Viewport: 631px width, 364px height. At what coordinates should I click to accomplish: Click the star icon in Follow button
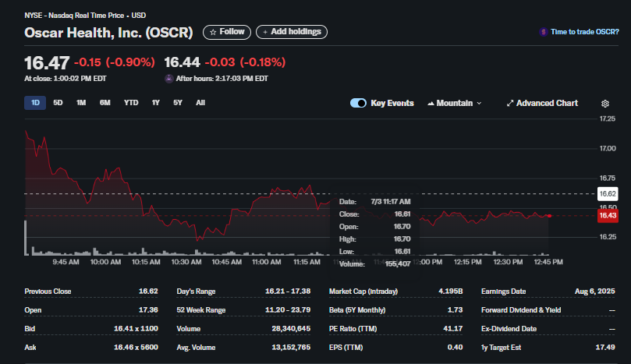tap(213, 32)
